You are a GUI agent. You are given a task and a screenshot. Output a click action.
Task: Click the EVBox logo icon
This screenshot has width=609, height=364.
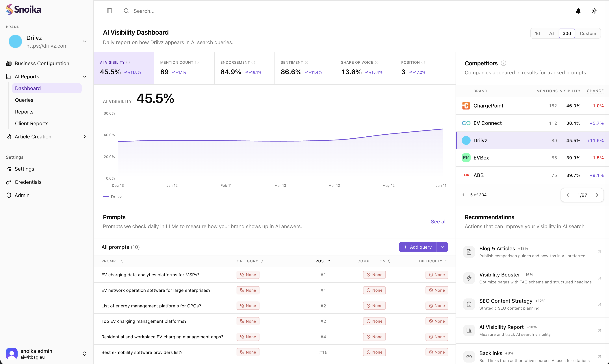[x=466, y=158]
